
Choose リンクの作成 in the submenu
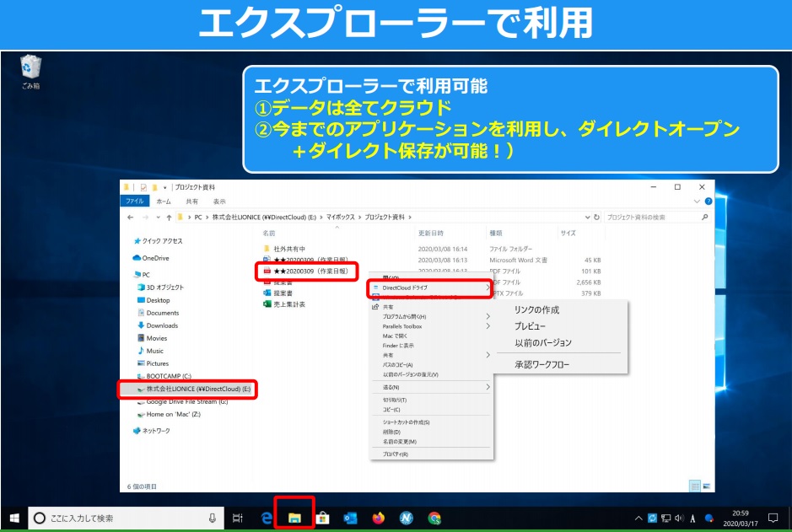point(536,310)
